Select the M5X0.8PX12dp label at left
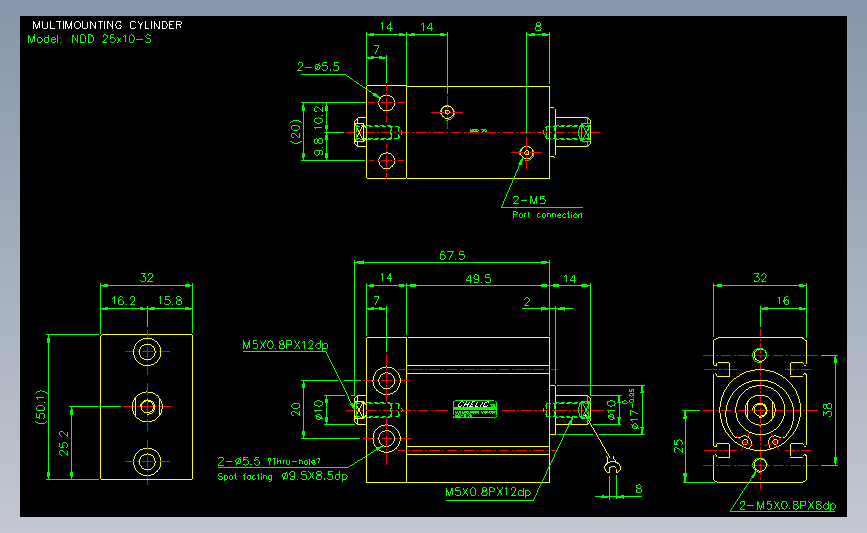This screenshot has height=533, width=867. coord(285,345)
